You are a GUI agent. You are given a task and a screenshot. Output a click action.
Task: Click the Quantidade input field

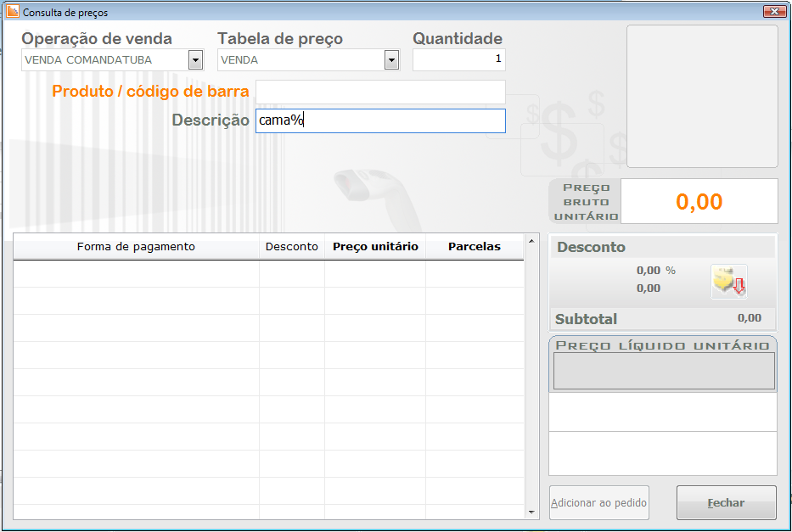point(458,59)
